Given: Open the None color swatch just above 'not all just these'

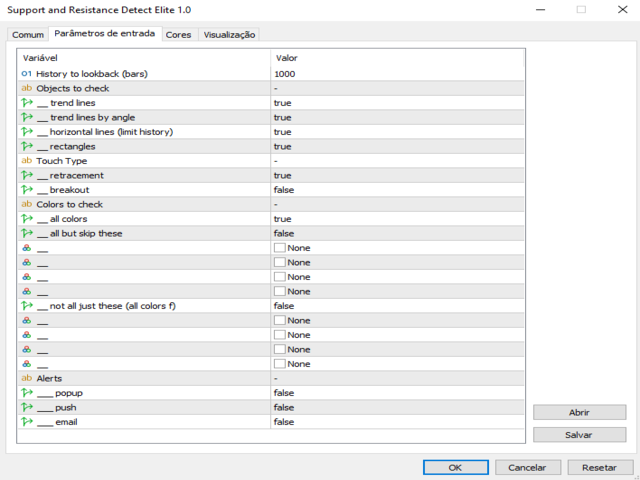Looking at the screenshot, I should (x=280, y=291).
